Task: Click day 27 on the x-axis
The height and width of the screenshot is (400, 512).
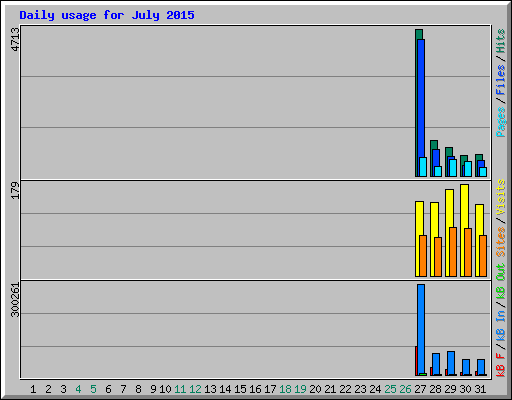Action: tap(420, 389)
